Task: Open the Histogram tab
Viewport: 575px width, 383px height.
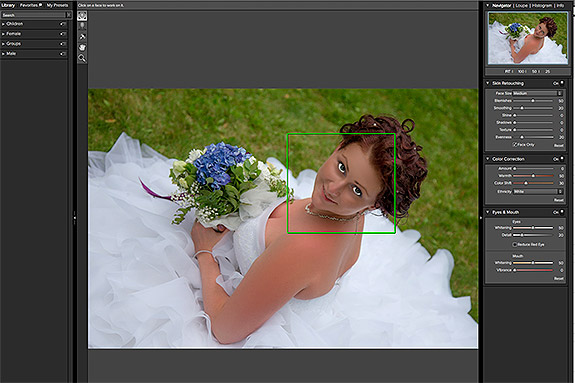Action: coord(542,6)
